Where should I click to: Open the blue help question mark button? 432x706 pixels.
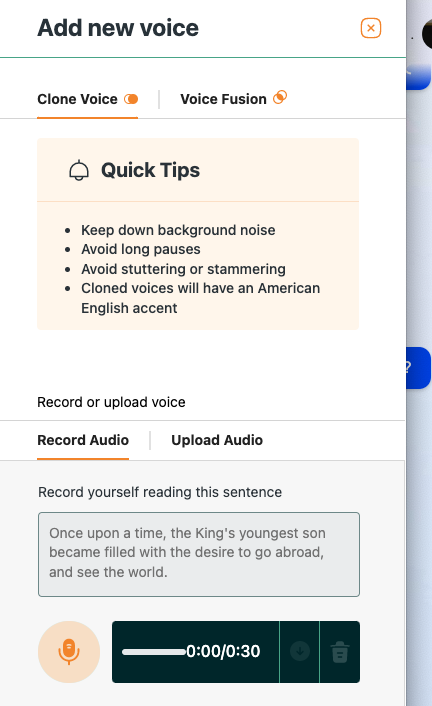coord(418,368)
